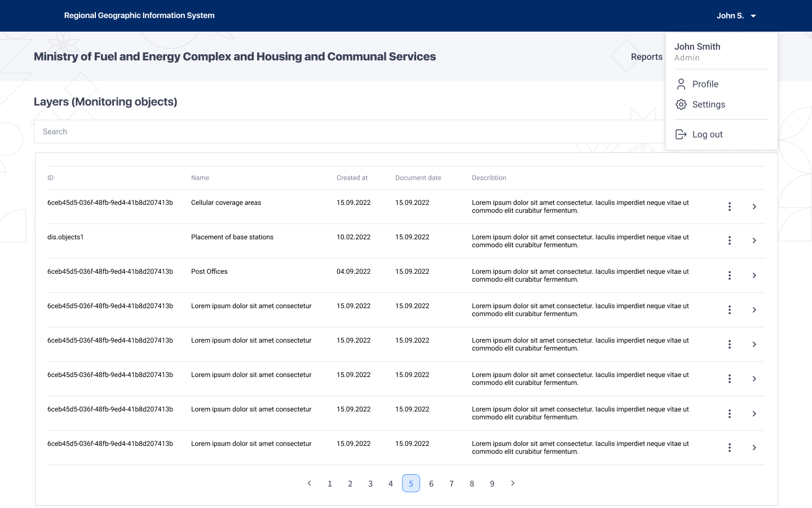Screen dimensions: 812x508
Task: Open the row chevron for Placement of base stations
Action: [x=754, y=240]
